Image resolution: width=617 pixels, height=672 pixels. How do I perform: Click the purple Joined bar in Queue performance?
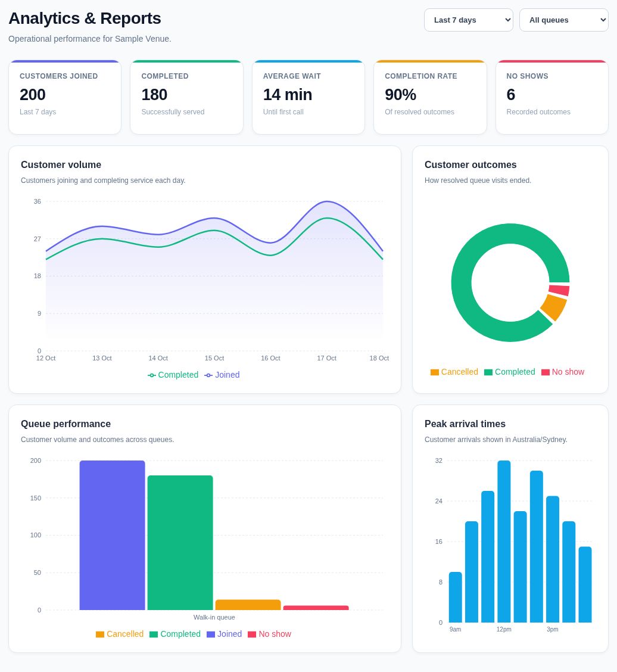click(112, 536)
